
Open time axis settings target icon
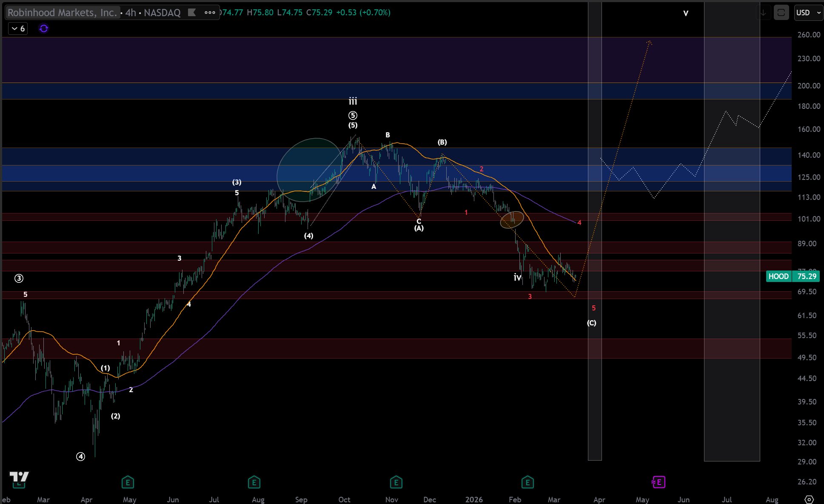(809, 499)
